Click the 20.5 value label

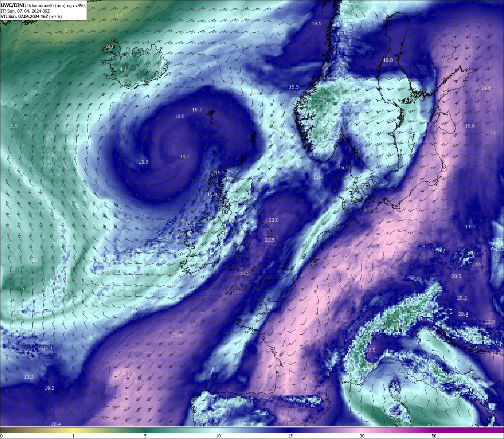456,276
